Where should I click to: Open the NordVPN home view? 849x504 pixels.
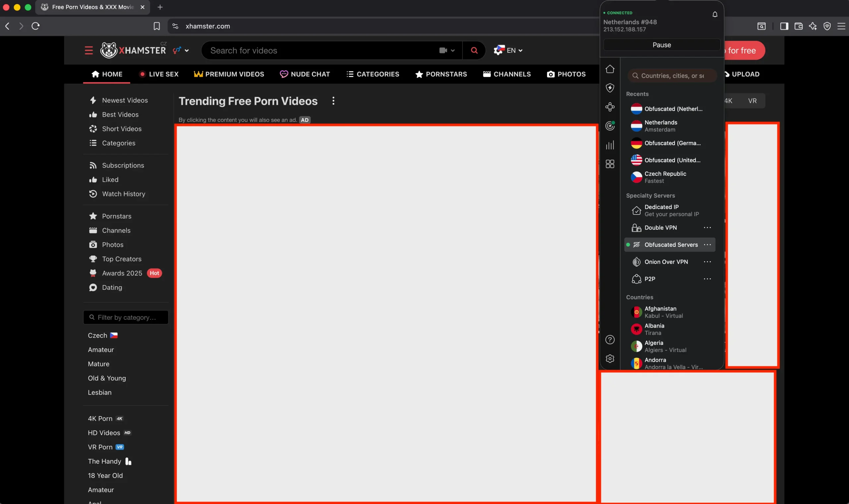point(610,69)
